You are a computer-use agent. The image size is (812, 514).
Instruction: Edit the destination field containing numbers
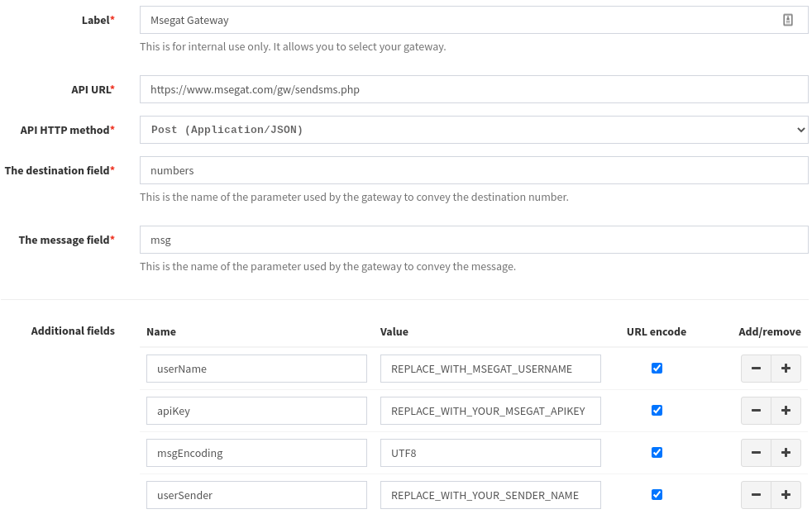(474, 170)
